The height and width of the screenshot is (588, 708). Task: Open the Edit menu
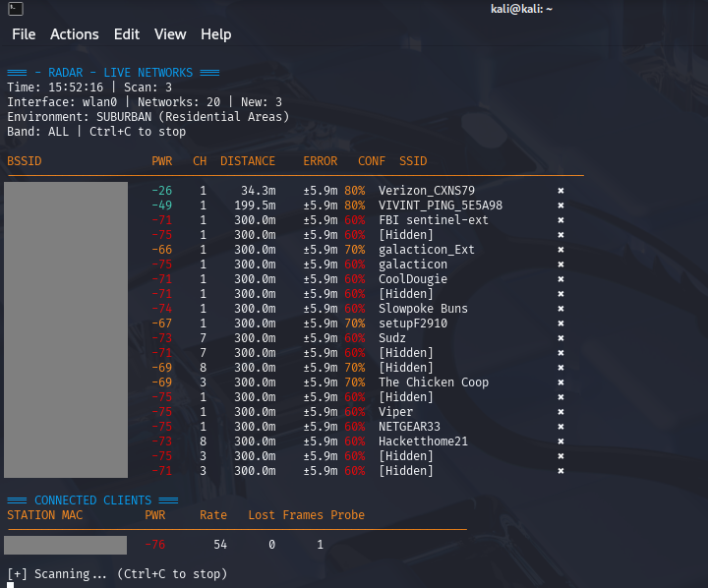[127, 34]
